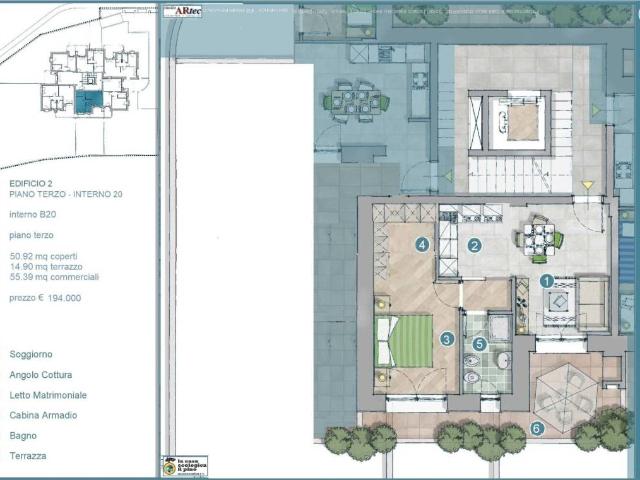Image resolution: width=640 pixels, height=480 pixels.
Task: Click the EDIFICIO 2 heading
Action: [x=31, y=184]
